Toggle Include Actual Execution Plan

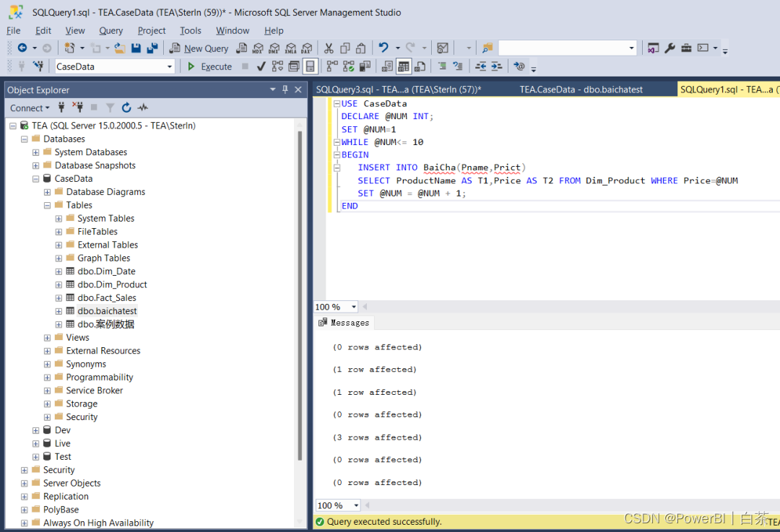coord(332,66)
